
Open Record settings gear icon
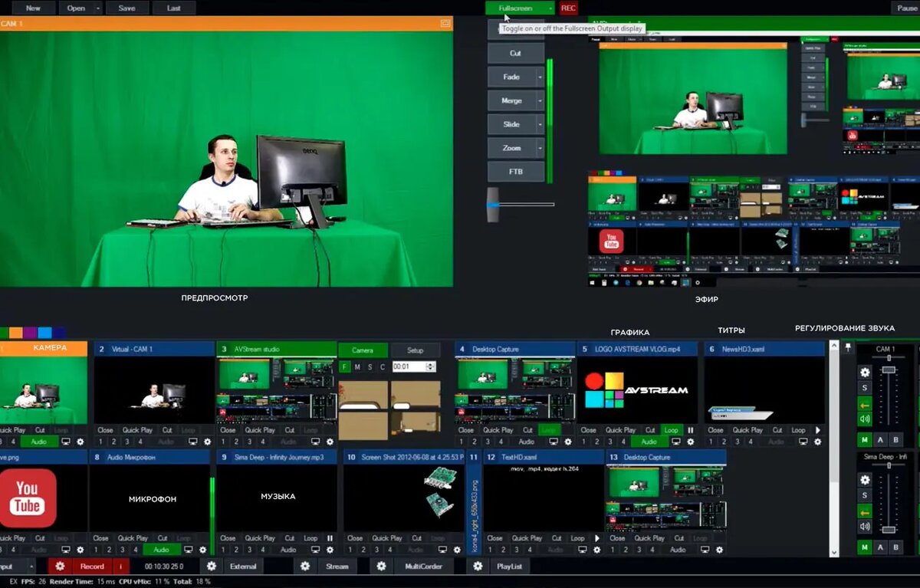click(60, 567)
